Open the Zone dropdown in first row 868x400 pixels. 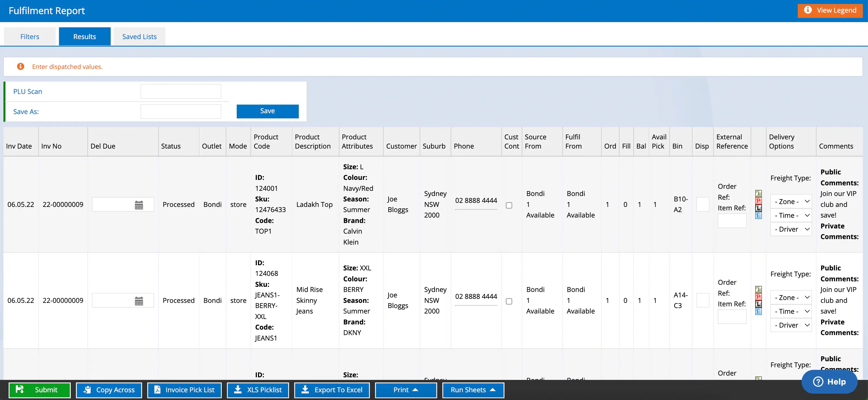[x=791, y=201]
